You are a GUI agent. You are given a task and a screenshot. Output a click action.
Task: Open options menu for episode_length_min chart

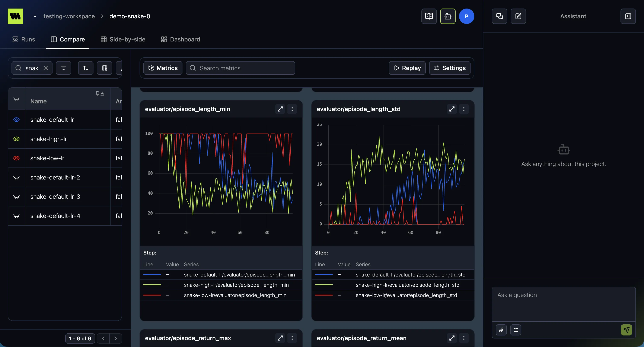point(292,109)
